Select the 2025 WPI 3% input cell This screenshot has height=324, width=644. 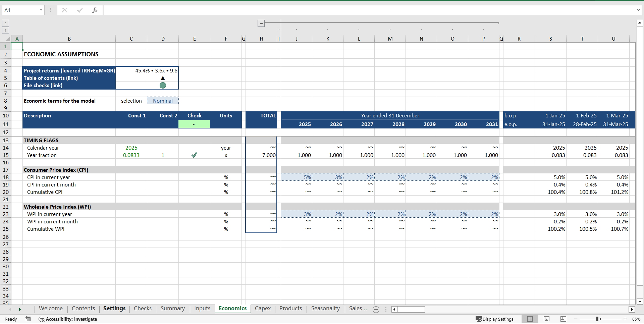pyautogui.click(x=297, y=214)
